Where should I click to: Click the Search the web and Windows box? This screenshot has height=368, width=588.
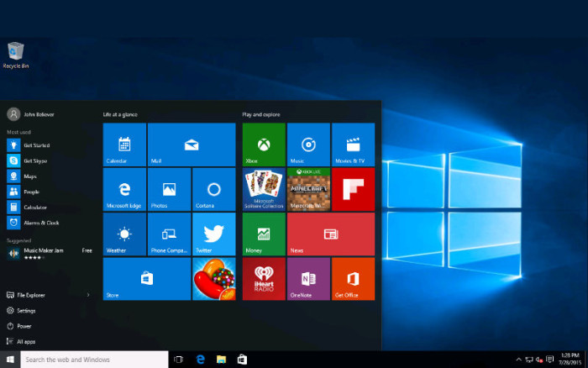pos(94,360)
